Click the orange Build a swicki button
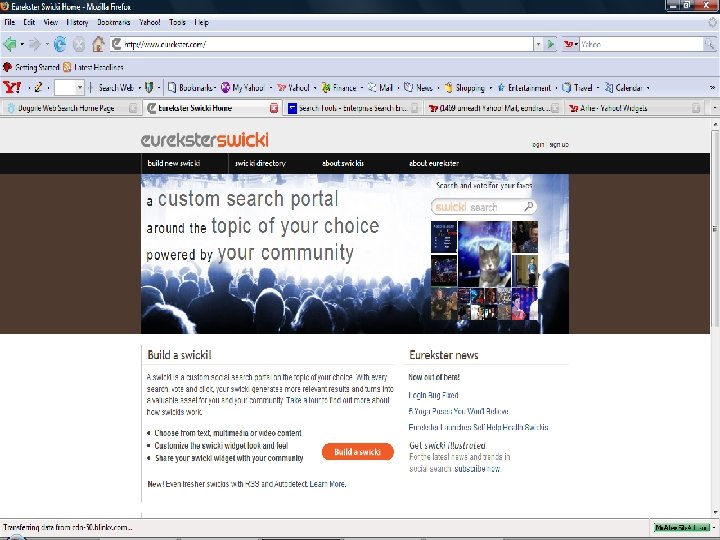This screenshot has width=720, height=540. (x=358, y=452)
